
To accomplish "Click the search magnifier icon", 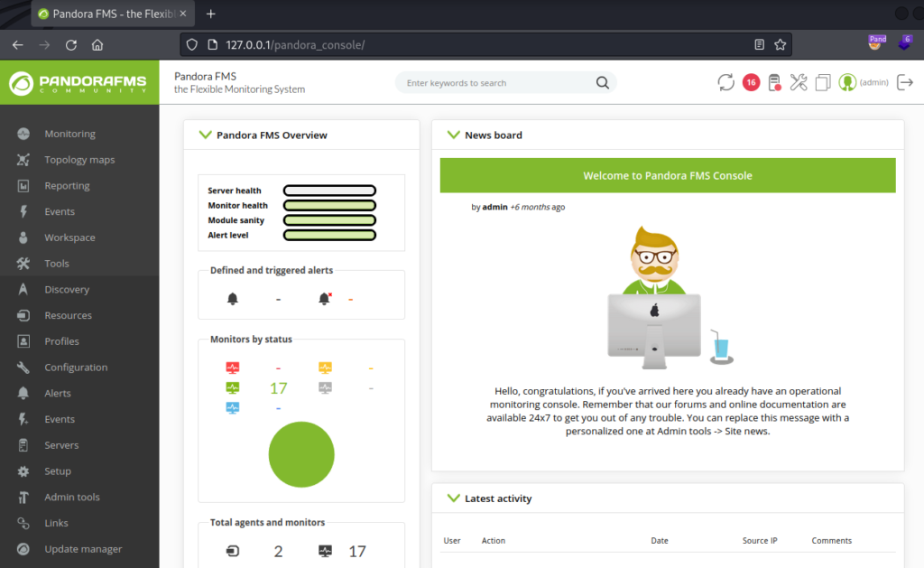I will pyautogui.click(x=602, y=82).
